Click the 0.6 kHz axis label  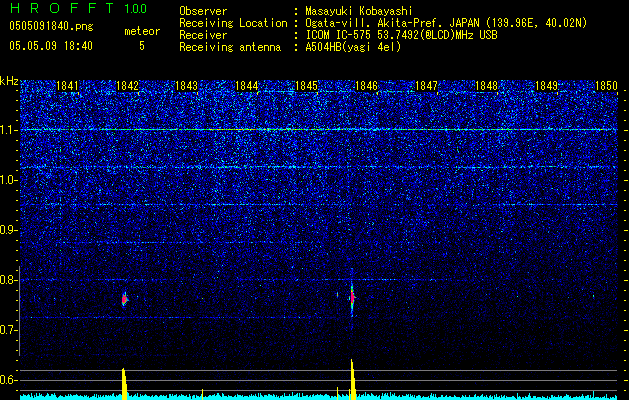pos(8,380)
